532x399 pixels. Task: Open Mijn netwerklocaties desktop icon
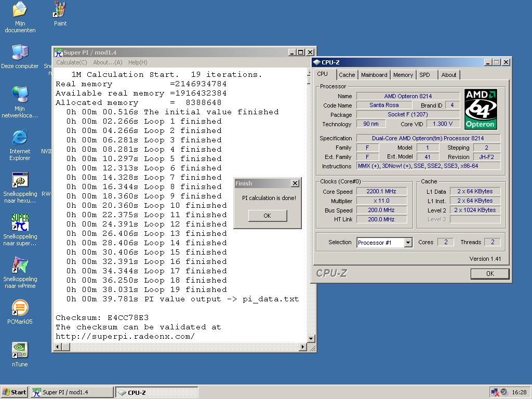[x=20, y=102]
